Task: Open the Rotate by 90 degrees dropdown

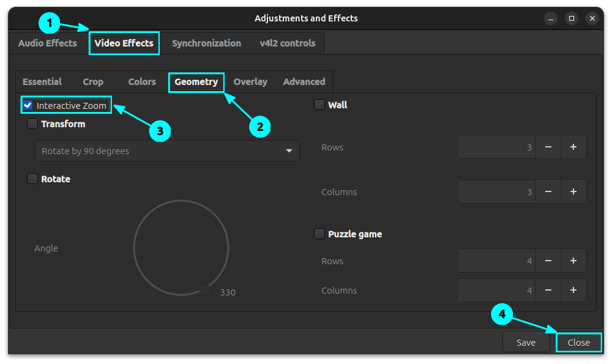Action: [x=168, y=151]
